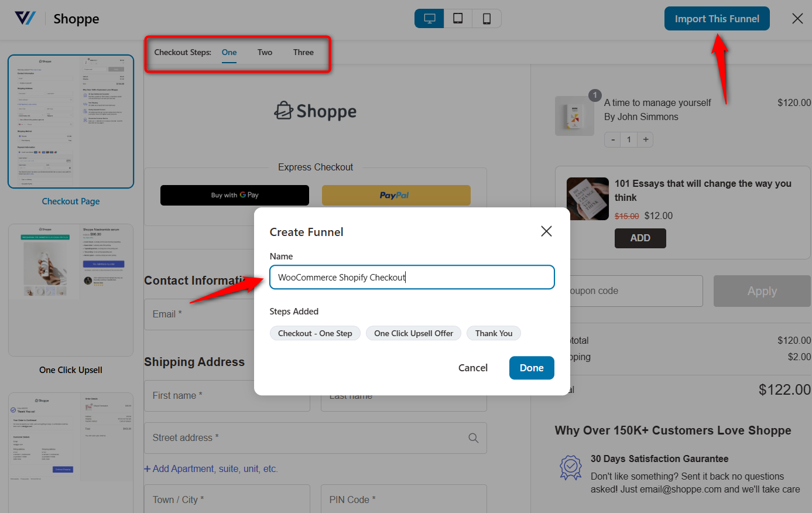Click the PayPal express checkout button
This screenshot has width=812, height=513.
(x=396, y=195)
